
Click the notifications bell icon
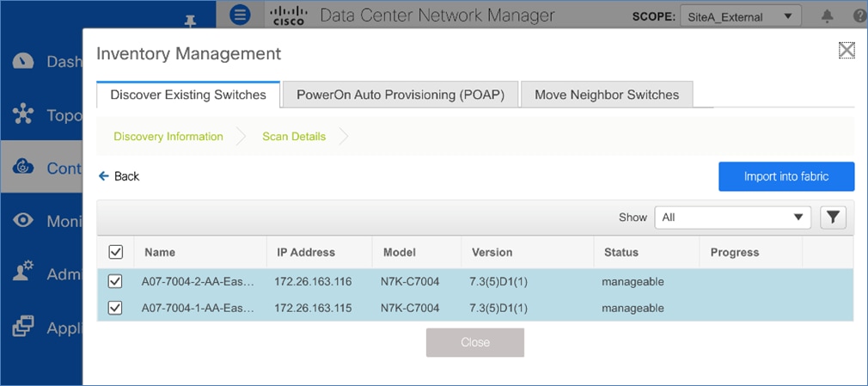pos(827,16)
